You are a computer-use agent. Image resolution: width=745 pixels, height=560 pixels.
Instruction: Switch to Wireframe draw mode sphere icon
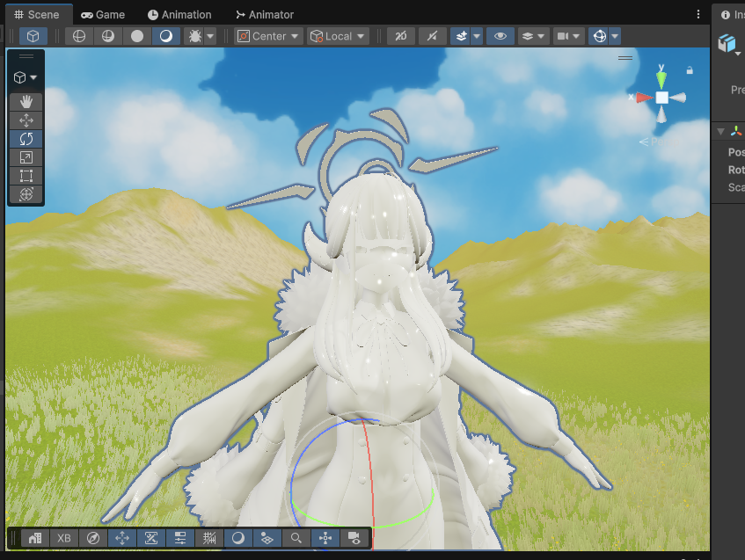click(79, 36)
